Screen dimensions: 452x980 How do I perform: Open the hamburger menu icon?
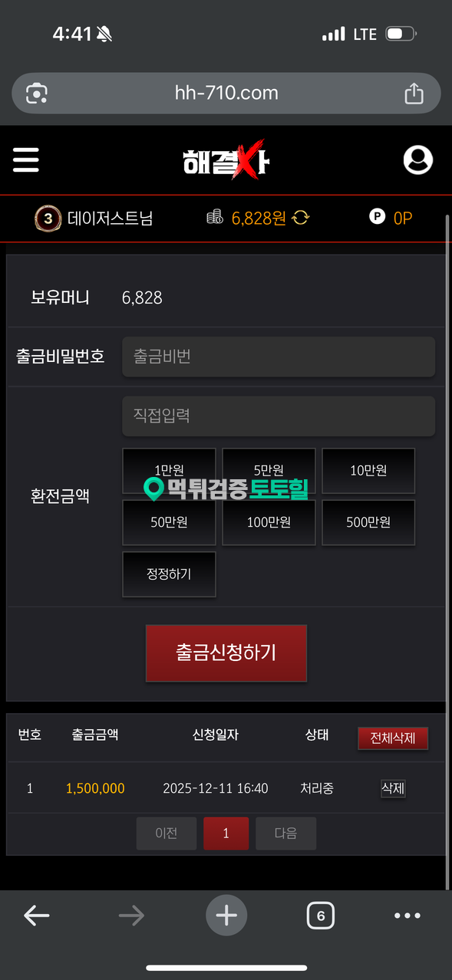tap(25, 159)
